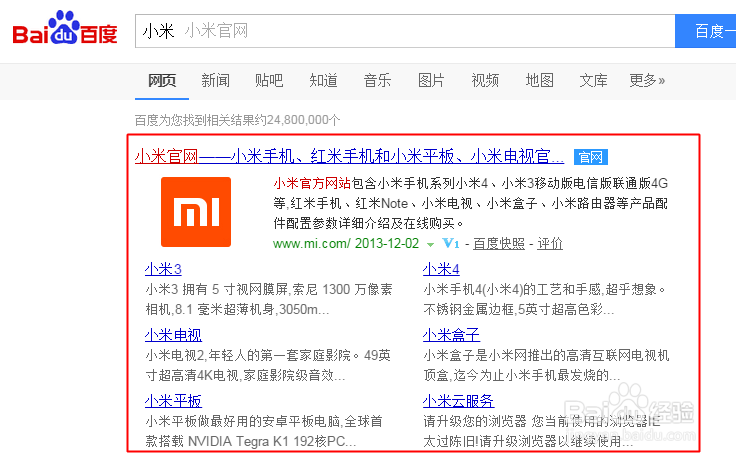Click the V1 credibility badge icon
This screenshot has height=461, width=736.
(x=451, y=243)
